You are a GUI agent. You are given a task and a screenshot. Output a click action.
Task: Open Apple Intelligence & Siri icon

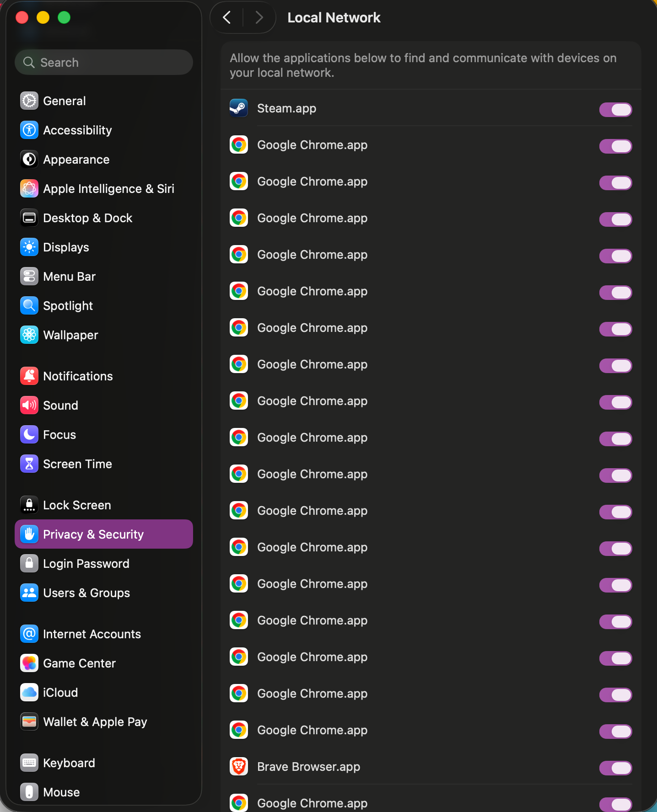coord(29,189)
